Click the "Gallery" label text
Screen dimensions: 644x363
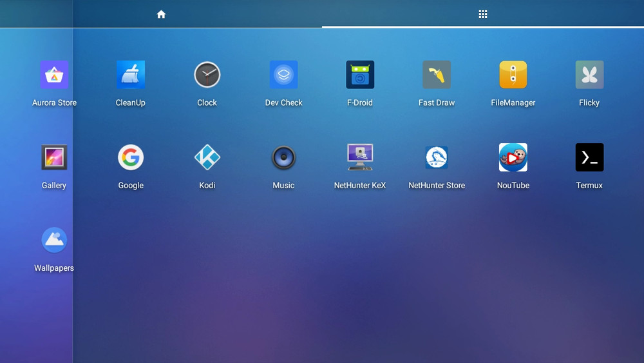54,186
